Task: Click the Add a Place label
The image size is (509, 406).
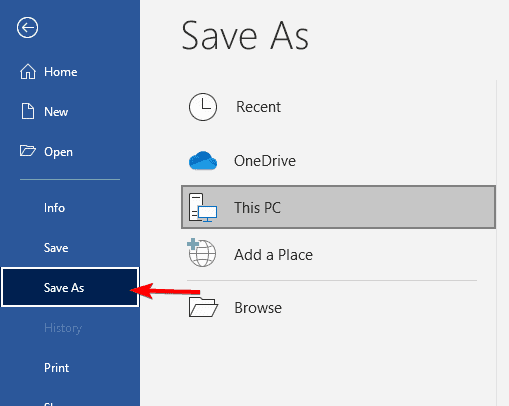Action: tap(273, 255)
